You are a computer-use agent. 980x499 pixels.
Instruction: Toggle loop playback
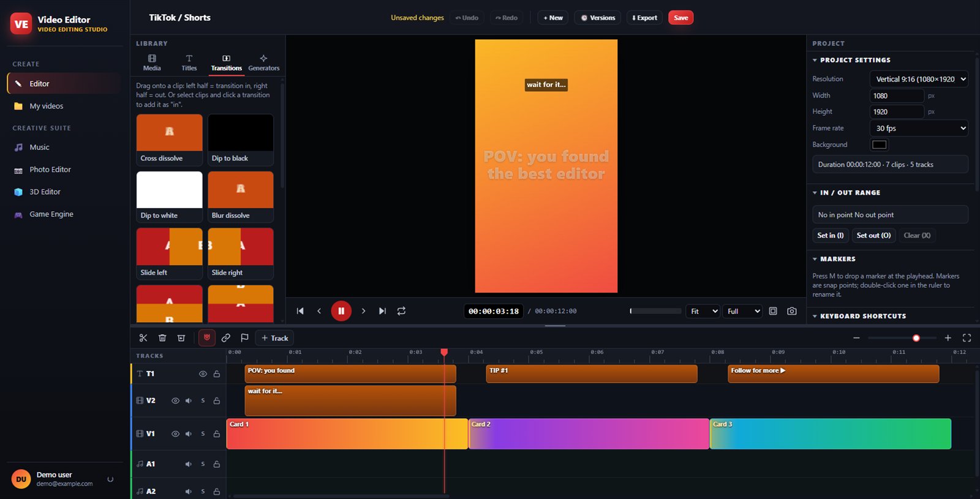(x=401, y=311)
